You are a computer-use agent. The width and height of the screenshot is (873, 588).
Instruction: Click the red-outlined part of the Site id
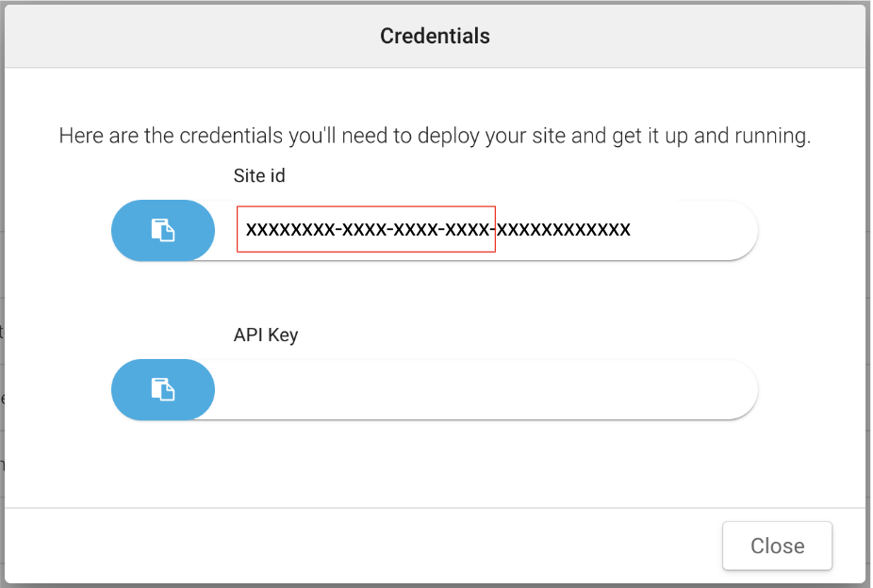pos(366,230)
